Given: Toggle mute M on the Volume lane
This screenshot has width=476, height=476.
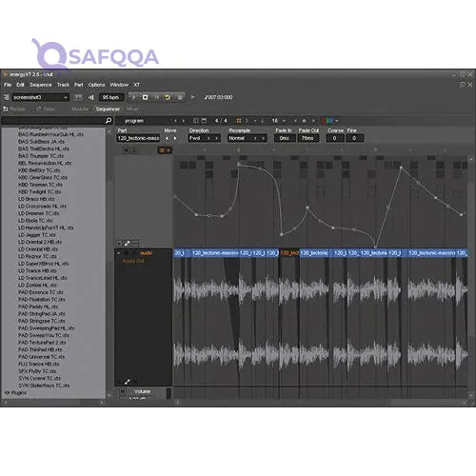Looking at the screenshot, I should pos(123,391).
